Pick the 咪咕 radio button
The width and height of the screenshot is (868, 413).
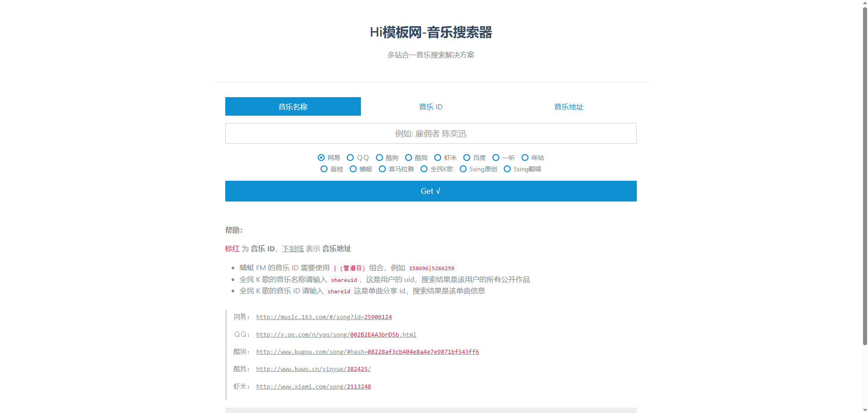click(x=525, y=158)
